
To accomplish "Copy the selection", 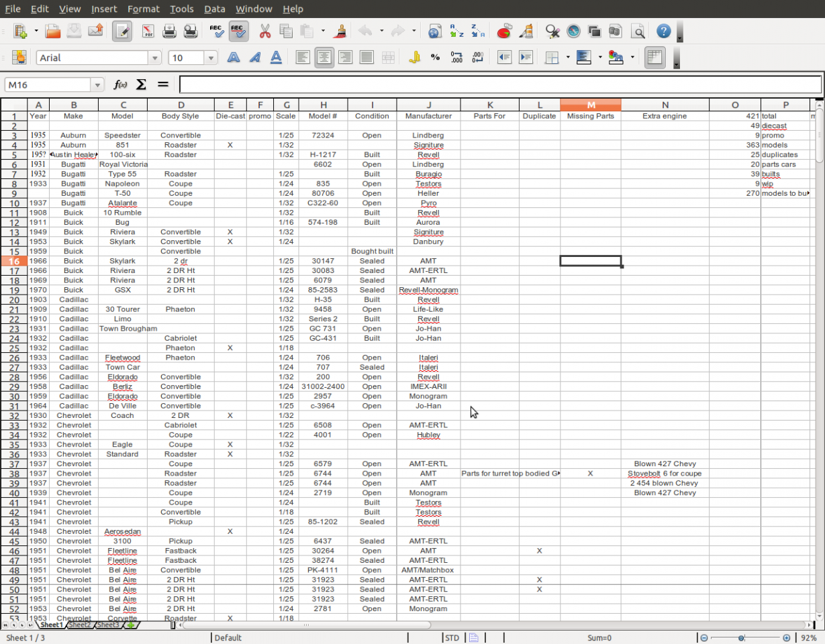I will [x=286, y=31].
